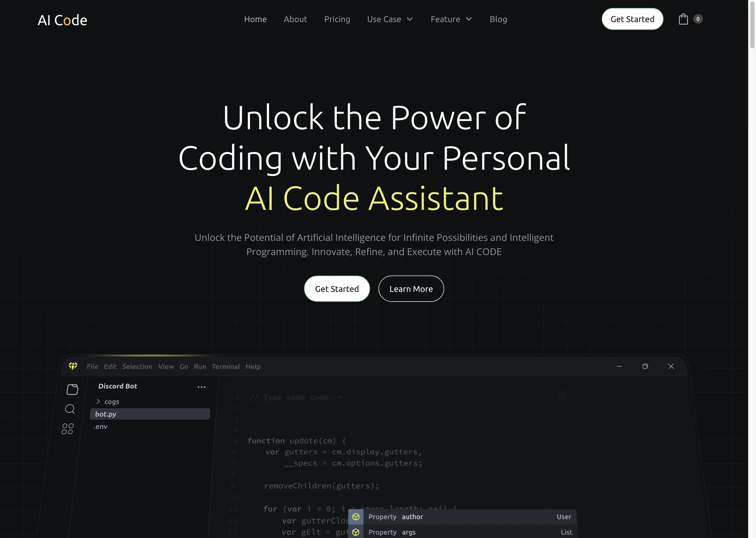Open the File menu in the editor

click(92, 366)
